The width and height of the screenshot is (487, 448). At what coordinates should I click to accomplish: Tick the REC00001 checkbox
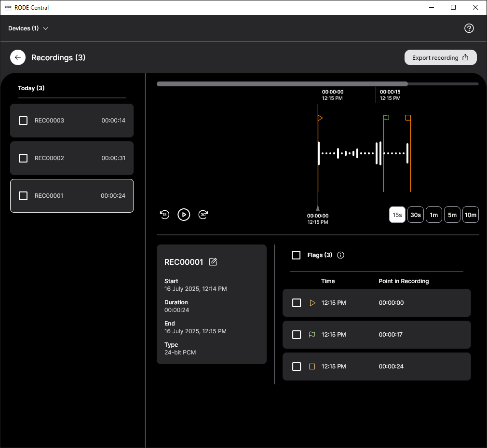coord(23,196)
